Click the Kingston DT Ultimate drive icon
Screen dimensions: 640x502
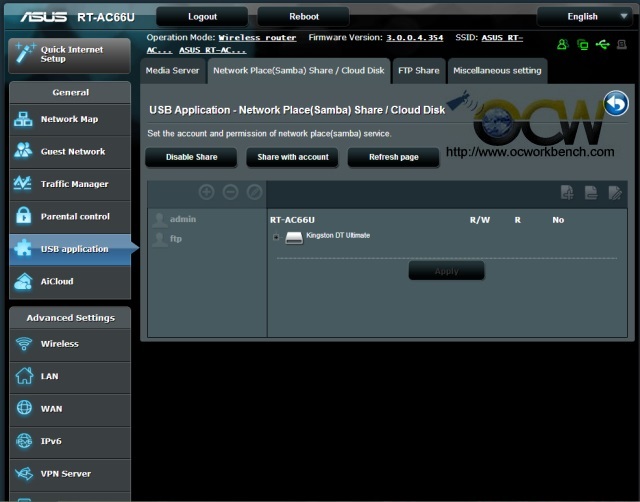click(x=294, y=238)
